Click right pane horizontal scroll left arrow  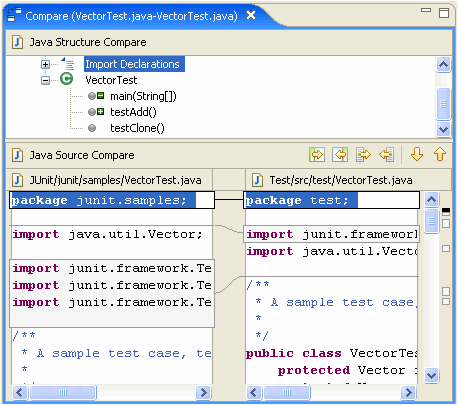coord(253,392)
